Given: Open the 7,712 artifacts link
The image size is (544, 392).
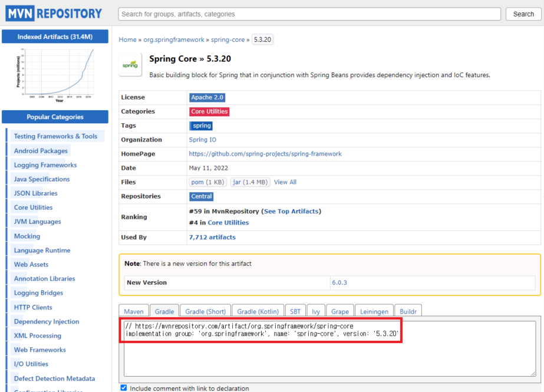Looking at the screenshot, I should point(212,238).
